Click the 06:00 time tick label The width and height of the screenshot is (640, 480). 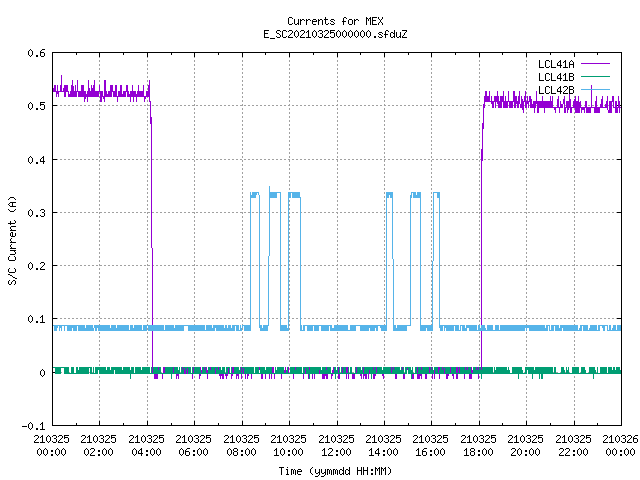click(x=193, y=452)
